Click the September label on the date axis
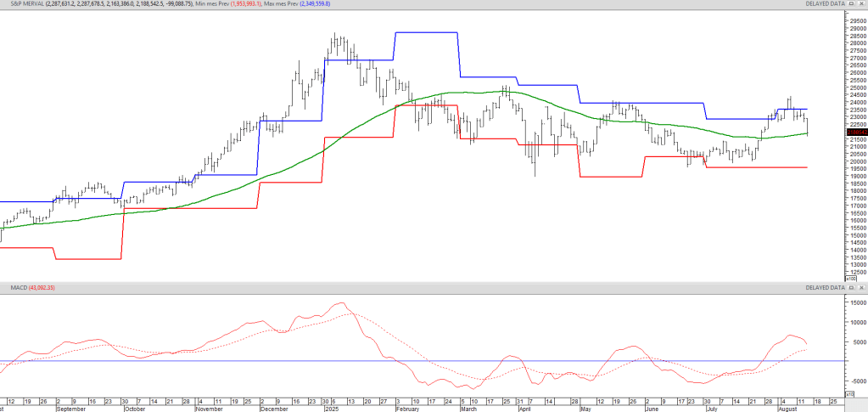The image size is (868, 412). tap(71, 408)
